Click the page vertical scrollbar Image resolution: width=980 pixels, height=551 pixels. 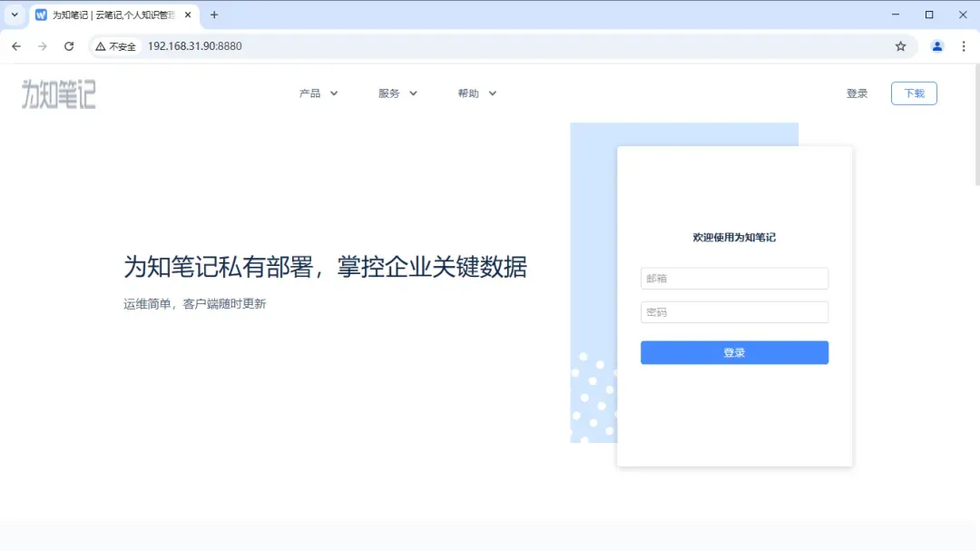976,125
